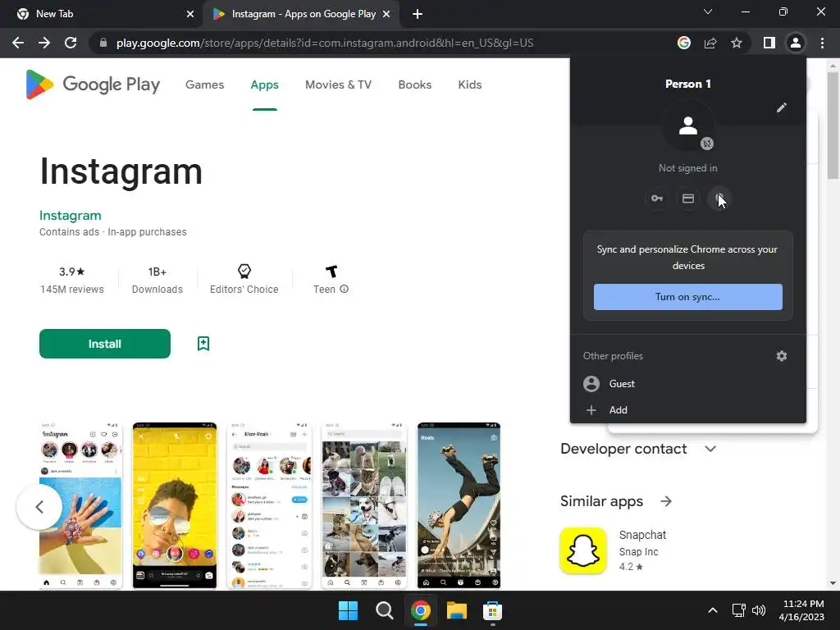Open the Instagram feed screenshot with hand
The width and height of the screenshot is (840, 630).
click(x=80, y=505)
